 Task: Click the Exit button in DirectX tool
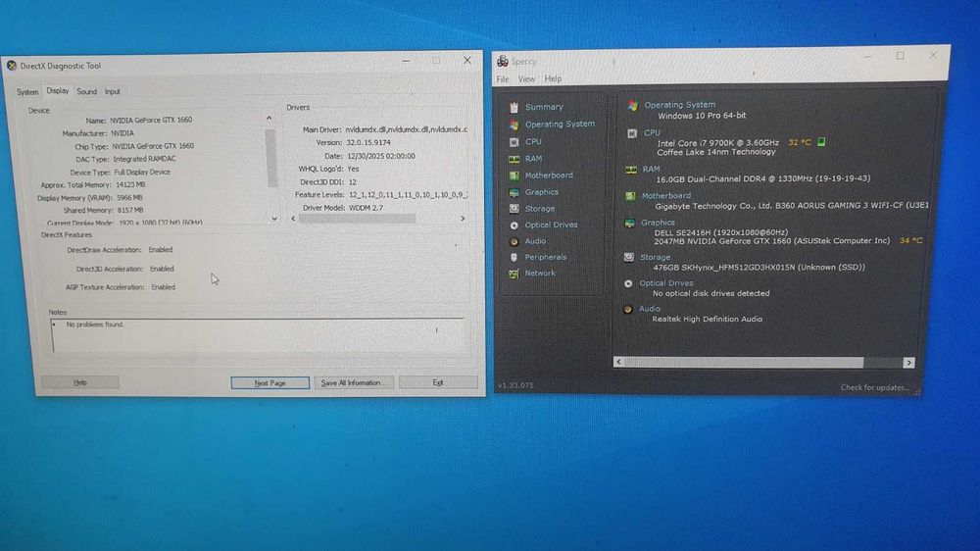point(438,382)
